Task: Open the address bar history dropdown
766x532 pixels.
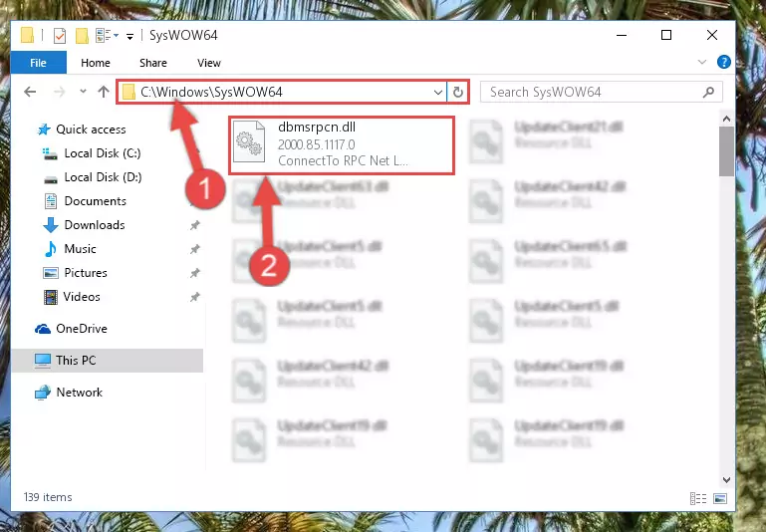Action: pos(437,92)
